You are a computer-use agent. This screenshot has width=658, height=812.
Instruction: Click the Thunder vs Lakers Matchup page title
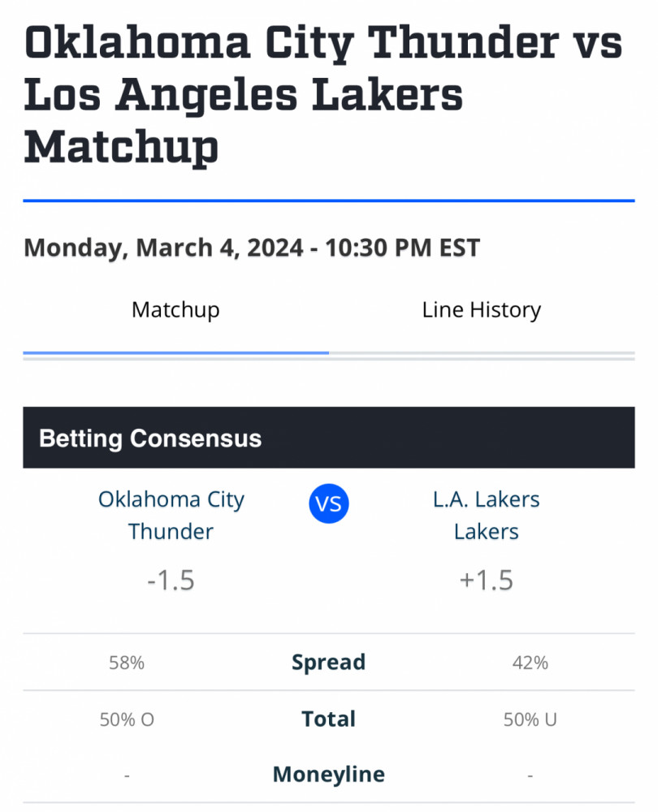pyautogui.click(x=323, y=94)
